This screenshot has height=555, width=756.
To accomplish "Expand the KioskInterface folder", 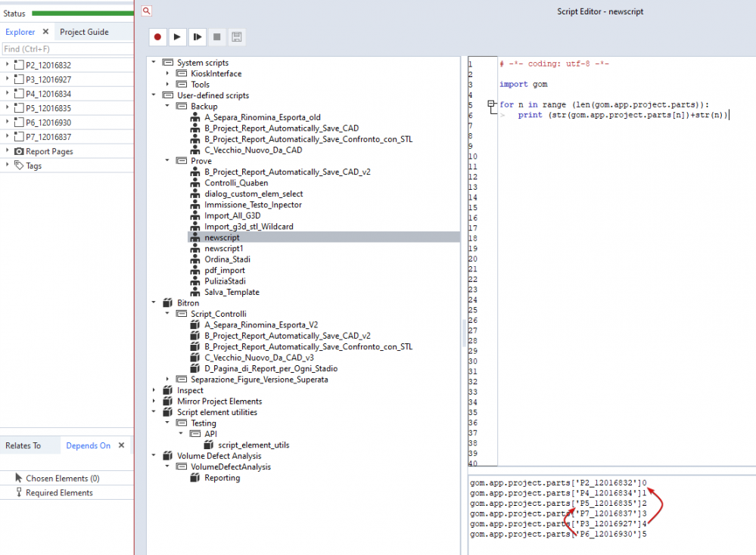I will coord(167,73).
